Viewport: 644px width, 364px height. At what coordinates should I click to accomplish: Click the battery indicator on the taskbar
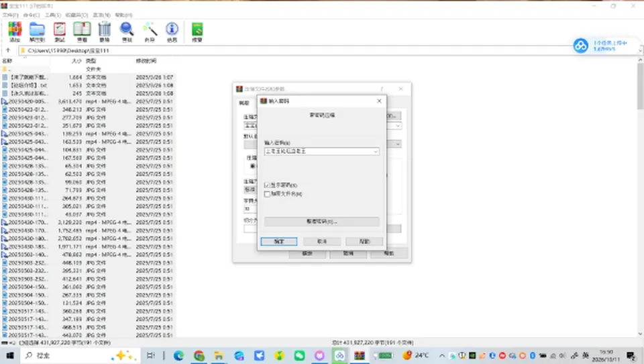384,355
